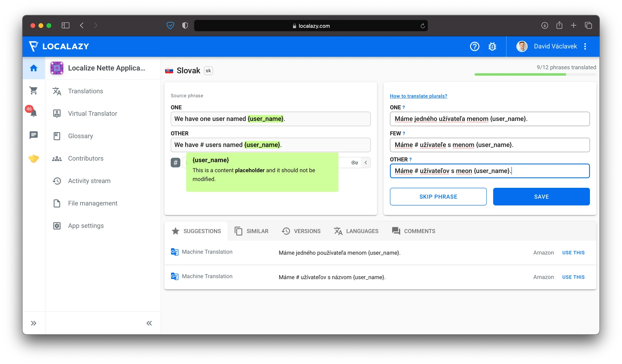This screenshot has height=364, width=622.
Task: Collapse the project menu with double chevron
Action: point(149,323)
